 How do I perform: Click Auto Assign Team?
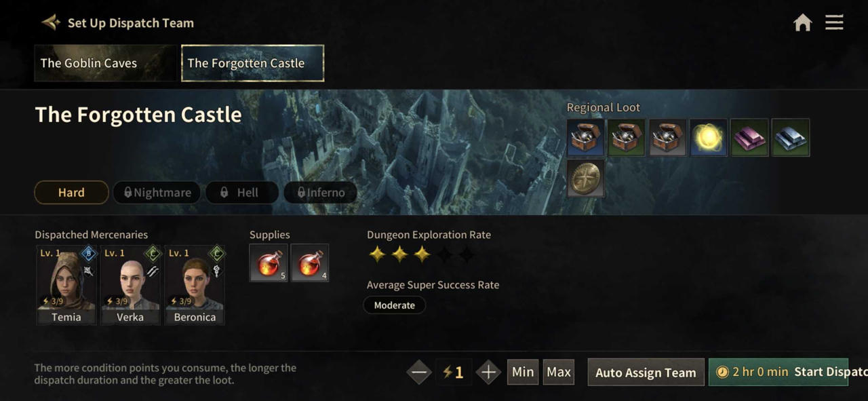pyautogui.click(x=646, y=373)
